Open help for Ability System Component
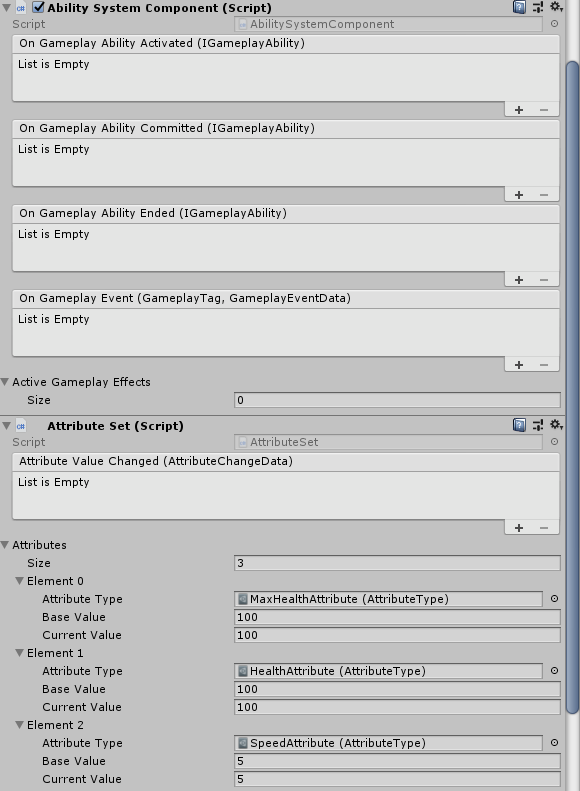The width and height of the screenshot is (580, 791). click(519, 7)
